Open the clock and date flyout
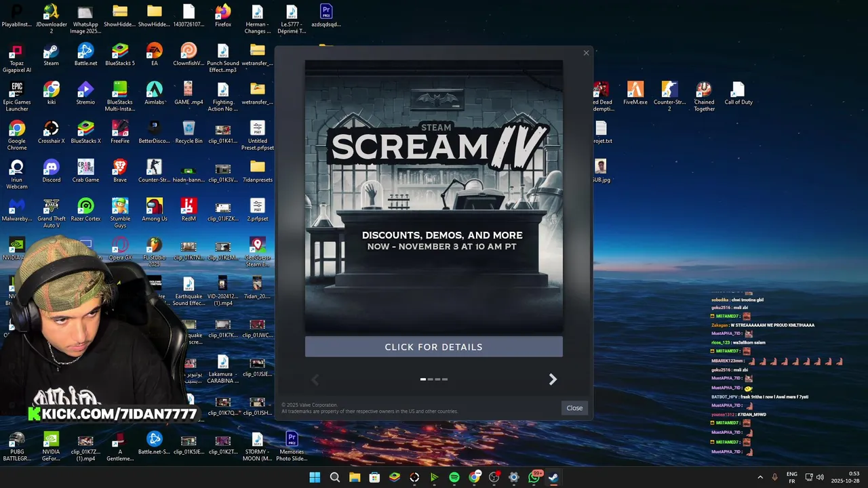 coord(846,477)
